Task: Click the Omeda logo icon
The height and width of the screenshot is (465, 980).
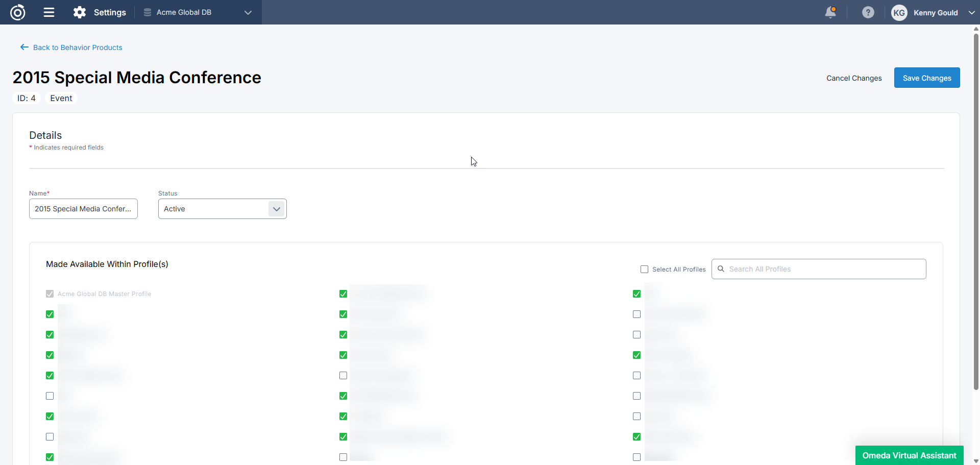Action: 18,12
